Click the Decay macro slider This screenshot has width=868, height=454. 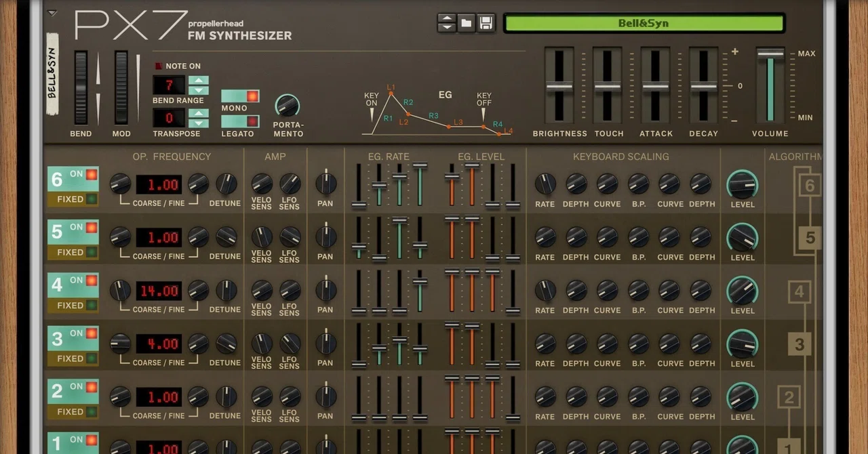[x=703, y=86]
